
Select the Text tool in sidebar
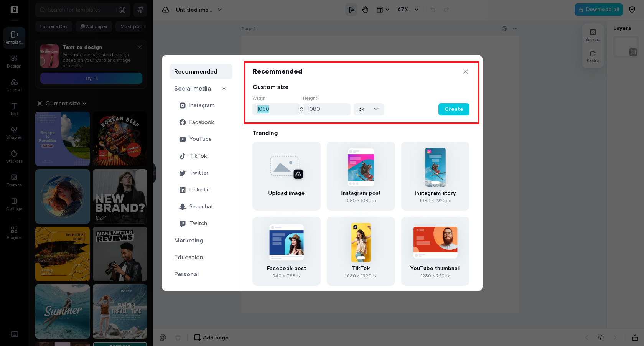(14, 109)
